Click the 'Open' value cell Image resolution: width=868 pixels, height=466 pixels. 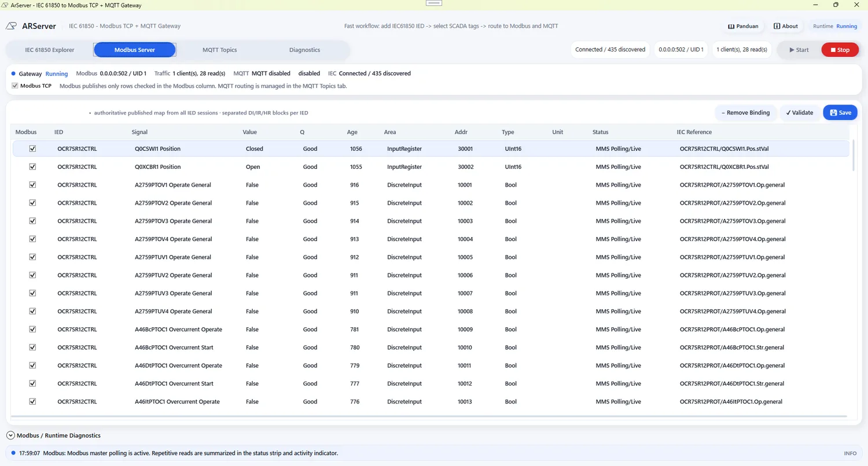pos(253,167)
